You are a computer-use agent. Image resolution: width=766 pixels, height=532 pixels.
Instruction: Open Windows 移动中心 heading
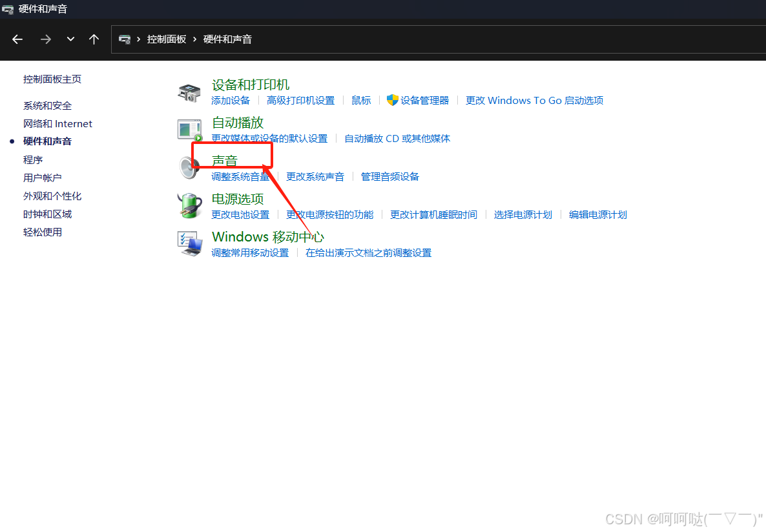pyautogui.click(x=267, y=237)
